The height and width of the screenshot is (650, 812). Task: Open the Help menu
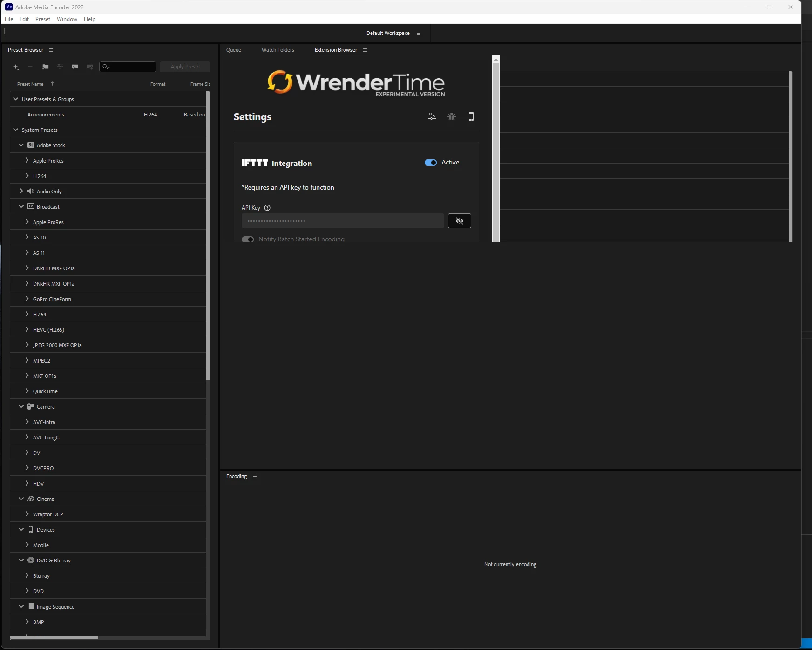pyautogui.click(x=89, y=19)
